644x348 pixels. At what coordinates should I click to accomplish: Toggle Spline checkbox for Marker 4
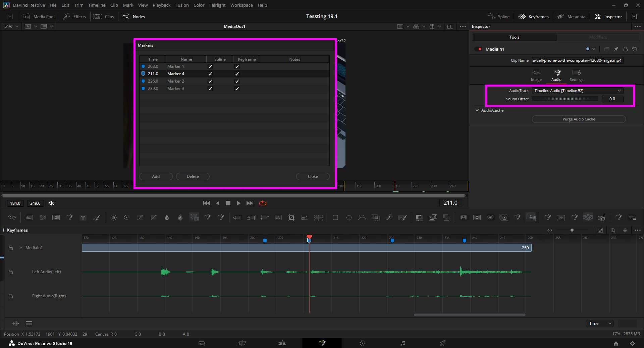pyautogui.click(x=210, y=74)
